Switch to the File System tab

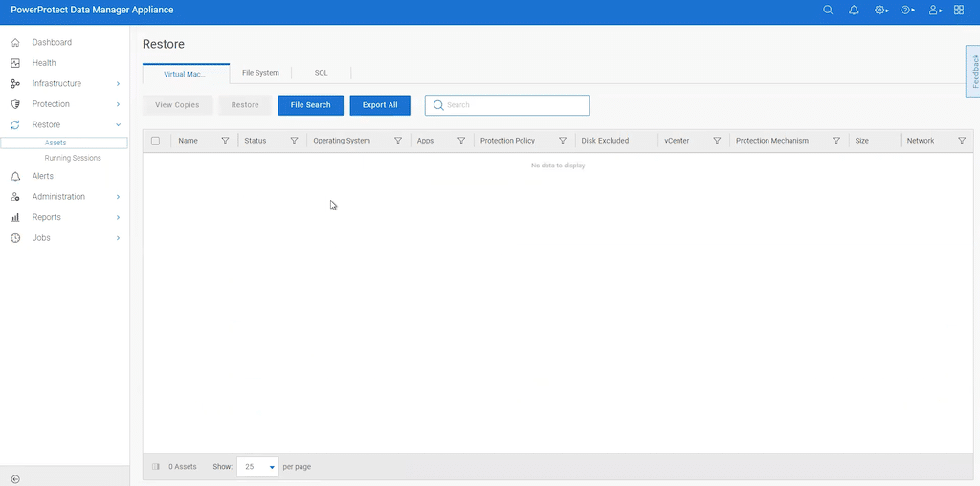[260, 73]
